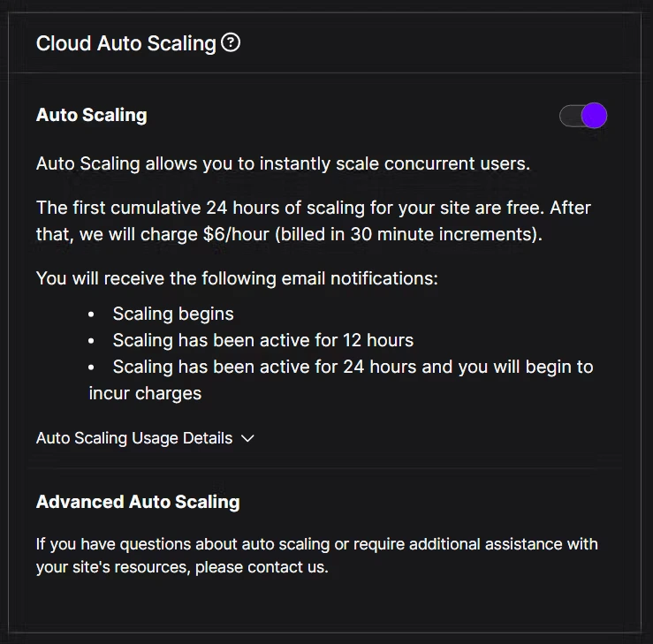Viewport: 653px width, 644px height.
Task: Click the gray track of the Auto Scaling switch
Action: pos(570,116)
